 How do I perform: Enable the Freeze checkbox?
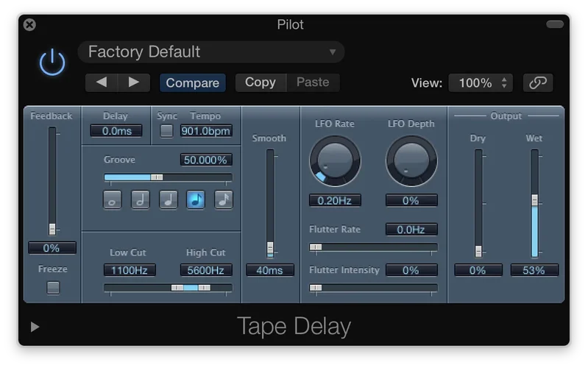point(53,288)
